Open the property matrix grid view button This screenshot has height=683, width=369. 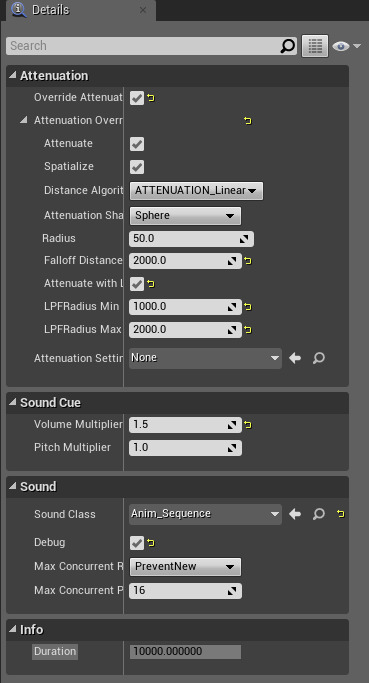click(x=315, y=46)
